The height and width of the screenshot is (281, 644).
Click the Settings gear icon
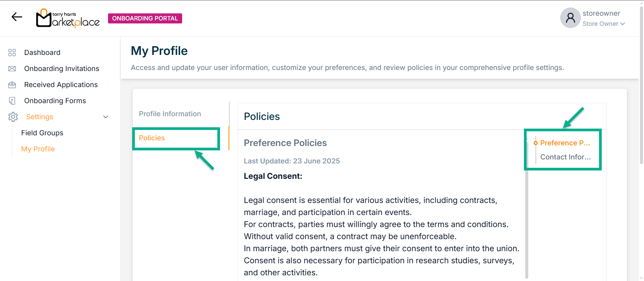(13, 117)
